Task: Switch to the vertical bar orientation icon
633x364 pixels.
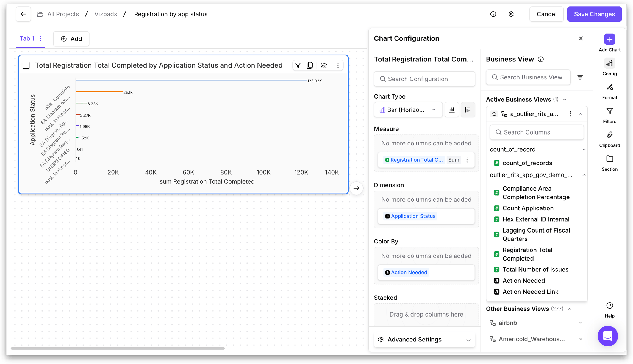Action: click(452, 110)
